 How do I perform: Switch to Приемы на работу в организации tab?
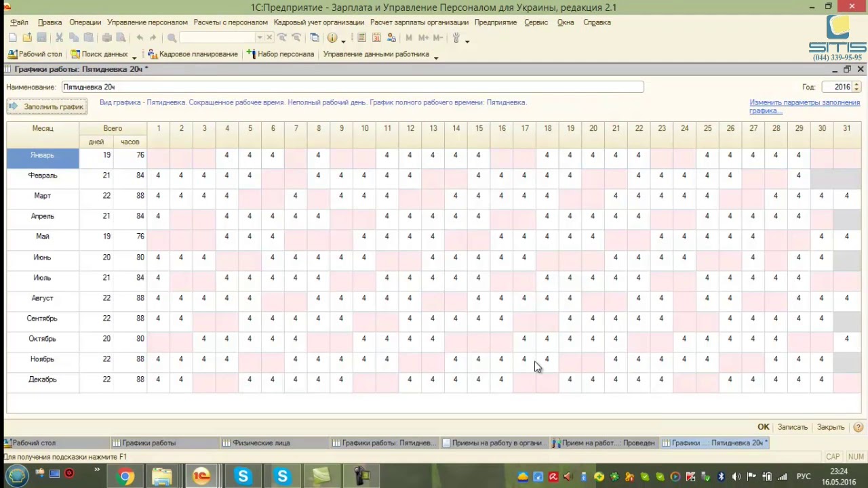click(x=494, y=443)
